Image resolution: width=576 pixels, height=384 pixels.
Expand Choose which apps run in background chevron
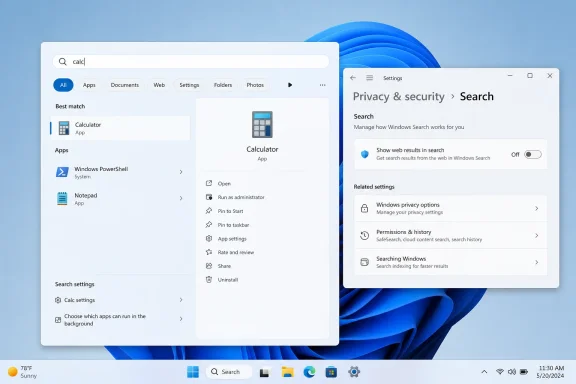coord(181,319)
